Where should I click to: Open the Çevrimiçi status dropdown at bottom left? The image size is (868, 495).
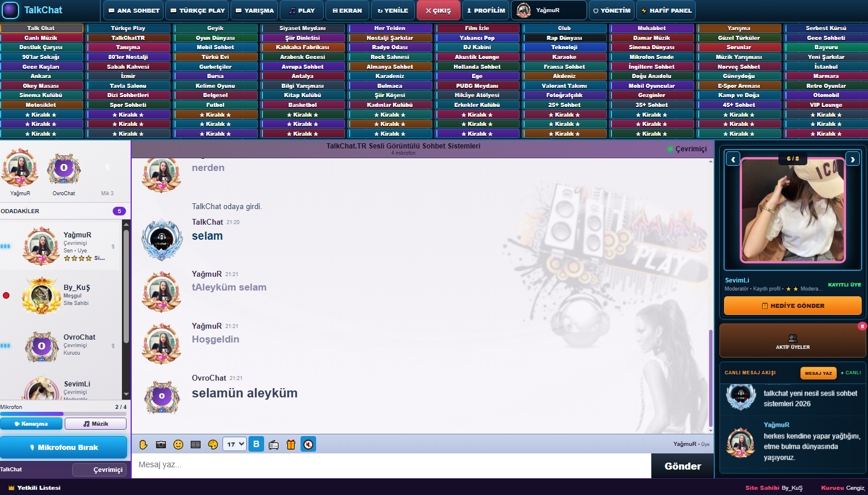(99, 470)
